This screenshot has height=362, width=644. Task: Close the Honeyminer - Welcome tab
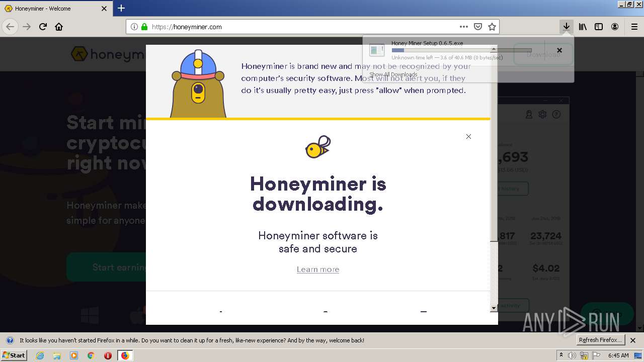[x=104, y=9]
